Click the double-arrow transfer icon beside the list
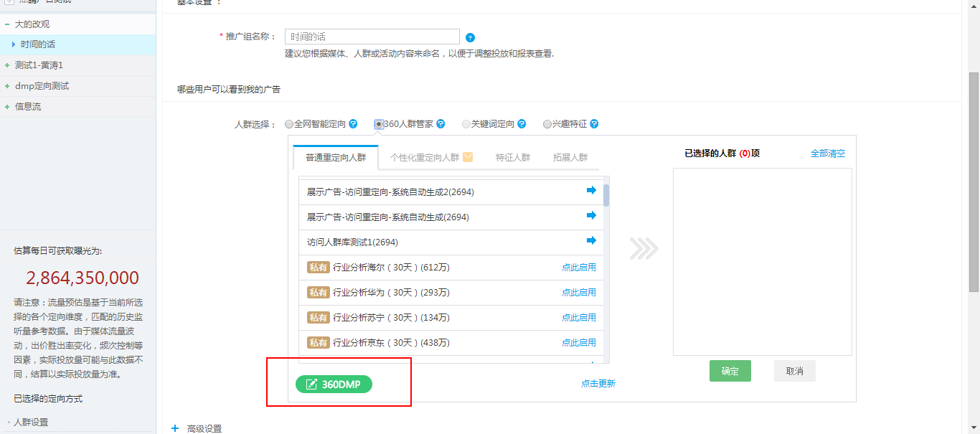The height and width of the screenshot is (434, 980). 644,248
